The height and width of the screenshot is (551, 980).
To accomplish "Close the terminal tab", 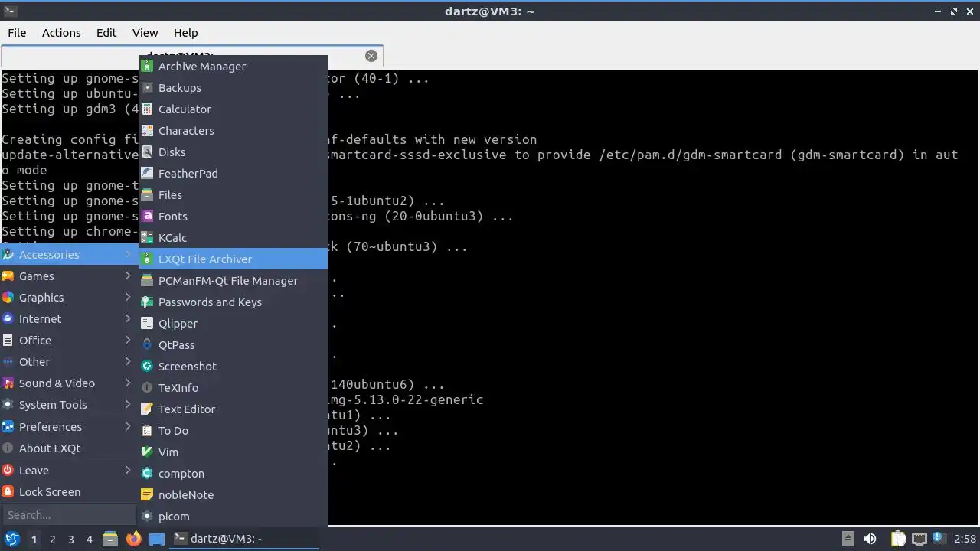I will (x=371, y=56).
